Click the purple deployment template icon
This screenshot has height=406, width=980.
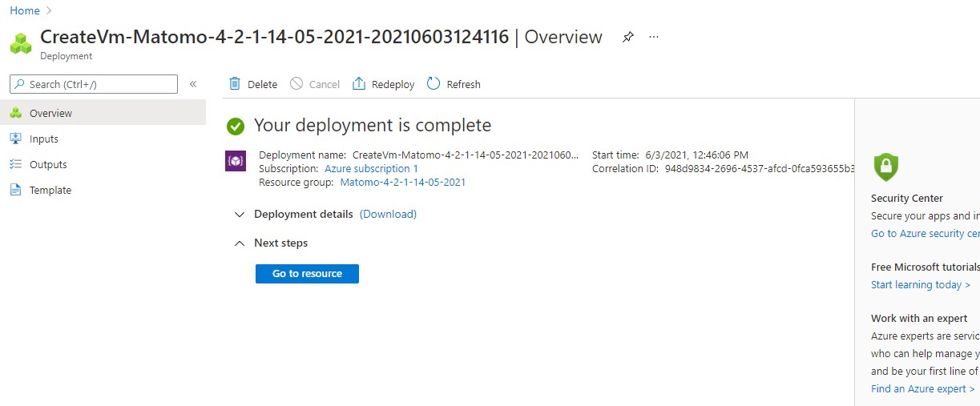pos(236,161)
